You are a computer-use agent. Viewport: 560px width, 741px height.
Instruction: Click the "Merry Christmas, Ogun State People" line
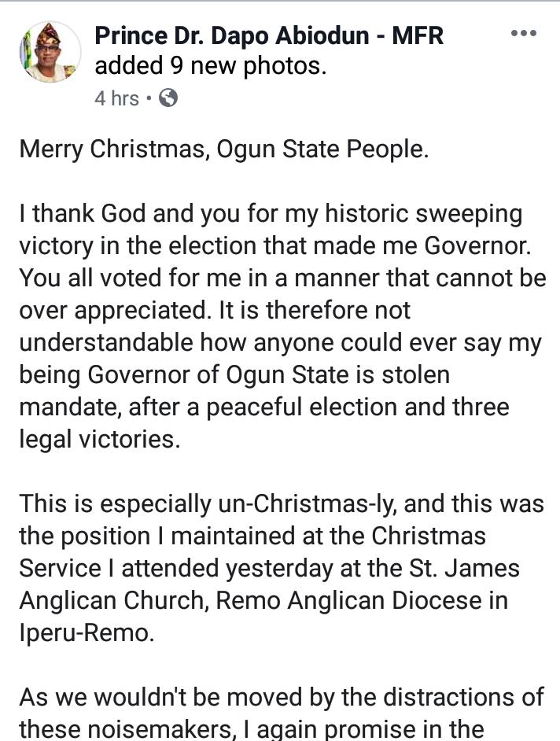tap(224, 149)
